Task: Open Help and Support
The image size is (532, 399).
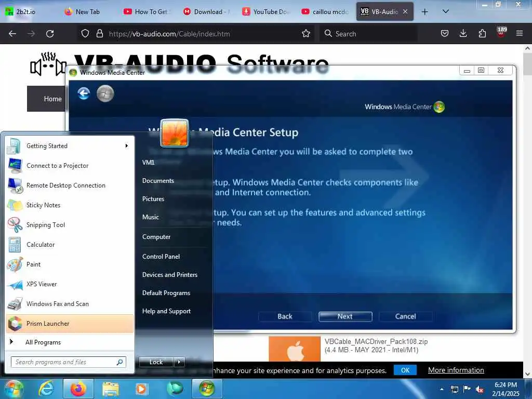Action: tap(166, 311)
